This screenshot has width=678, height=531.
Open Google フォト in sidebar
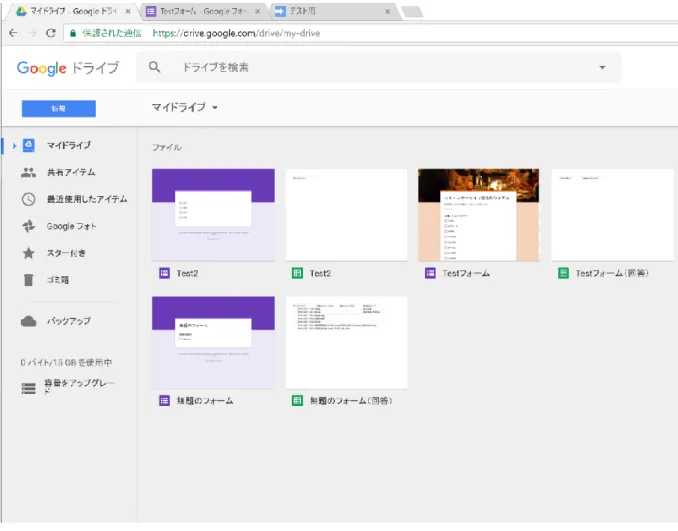71,226
